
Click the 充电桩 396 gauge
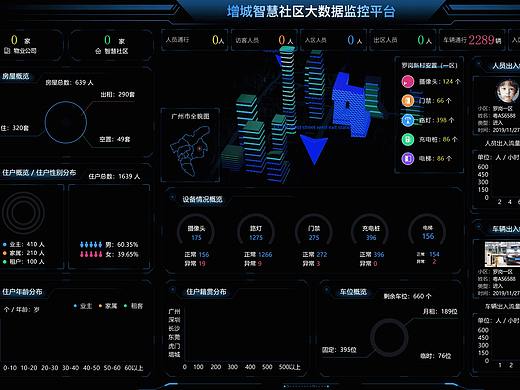pyautogui.click(x=371, y=232)
